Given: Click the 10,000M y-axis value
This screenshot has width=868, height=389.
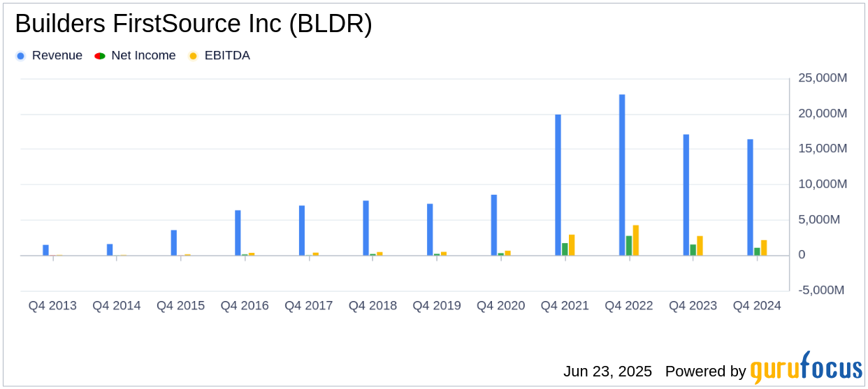Looking at the screenshot, I should (823, 184).
